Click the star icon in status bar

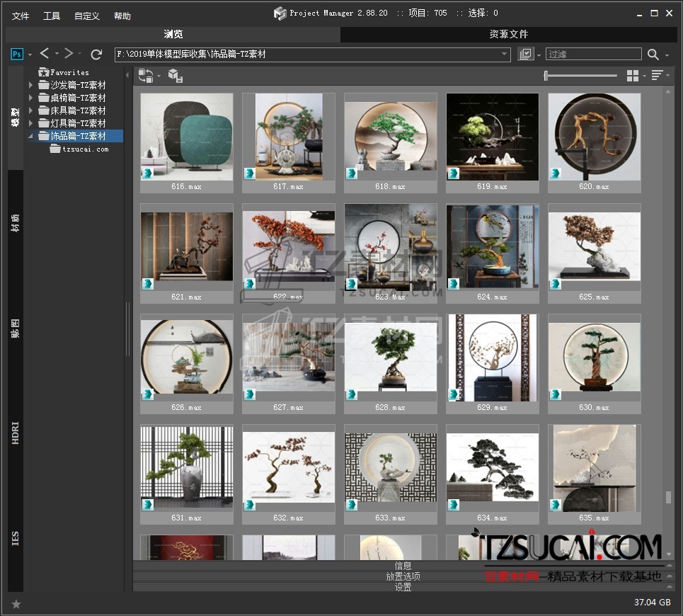[x=16, y=604]
